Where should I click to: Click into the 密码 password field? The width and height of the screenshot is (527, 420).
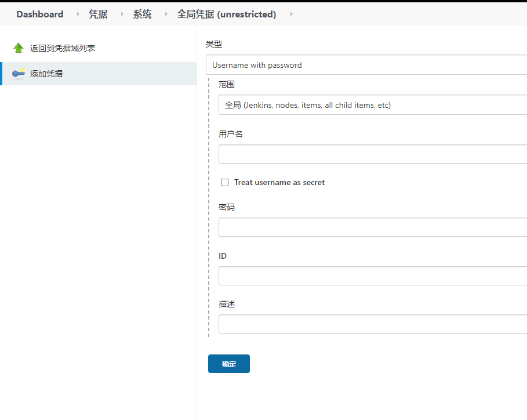pyautogui.click(x=372, y=227)
